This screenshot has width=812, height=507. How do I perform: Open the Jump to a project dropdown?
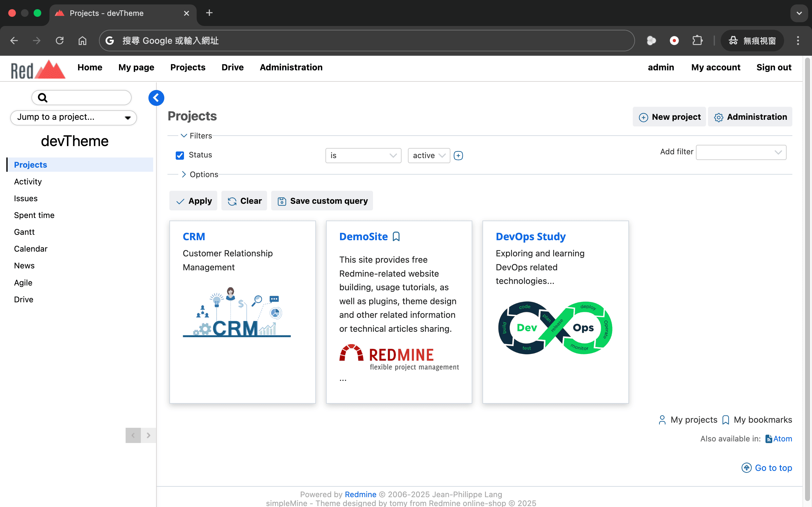pyautogui.click(x=74, y=117)
